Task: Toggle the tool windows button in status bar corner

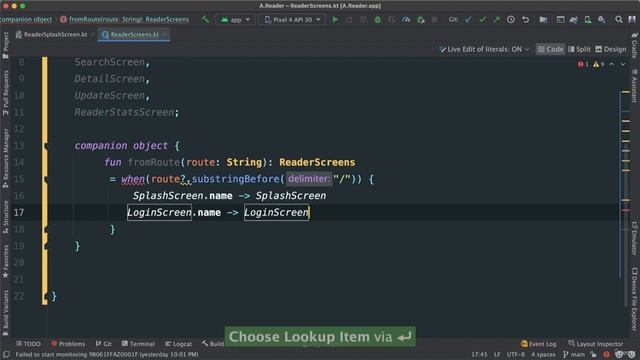Action: pos(6,355)
